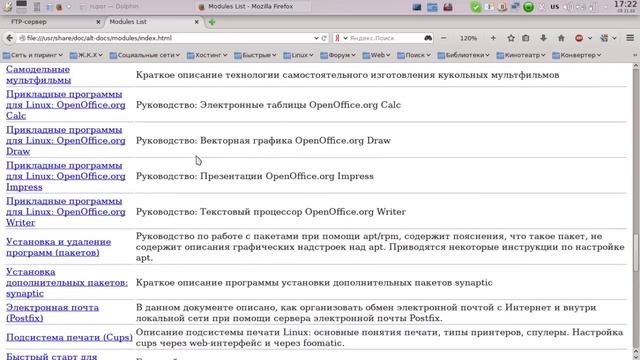Select text 'Руководство: Векторная графика OpenOffice.org Draw'
The height and width of the screenshot is (360, 640).
263,140
